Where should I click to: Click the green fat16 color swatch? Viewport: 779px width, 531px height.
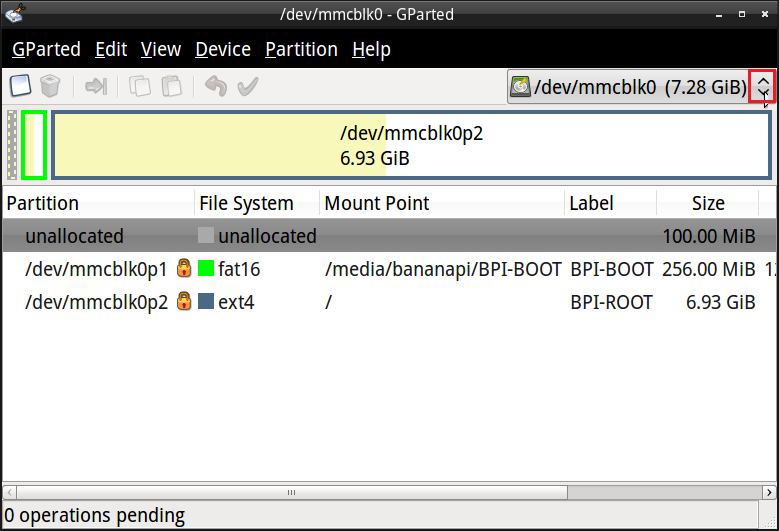(207, 269)
